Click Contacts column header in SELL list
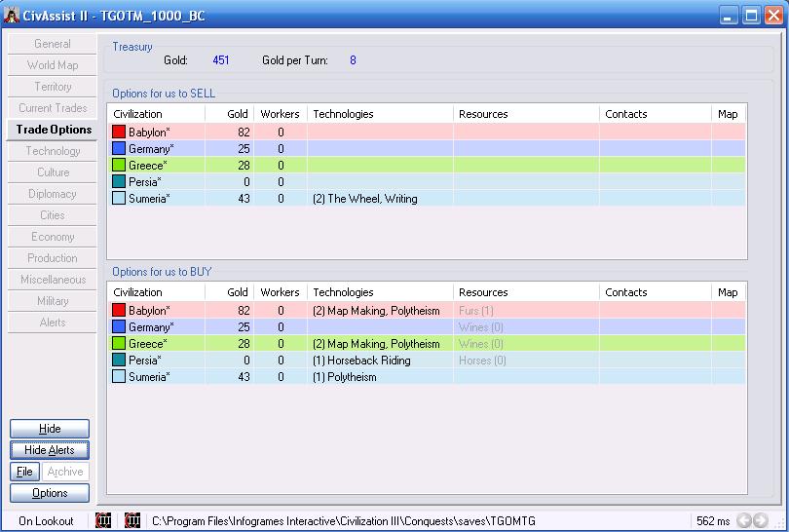The width and height of the screenshot is (789, 532). (656, 114)
